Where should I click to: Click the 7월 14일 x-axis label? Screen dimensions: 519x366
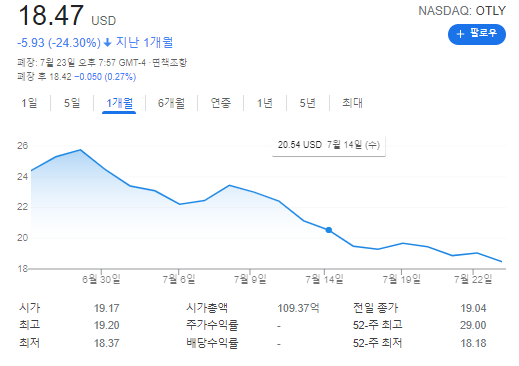[x=324, y=279]
